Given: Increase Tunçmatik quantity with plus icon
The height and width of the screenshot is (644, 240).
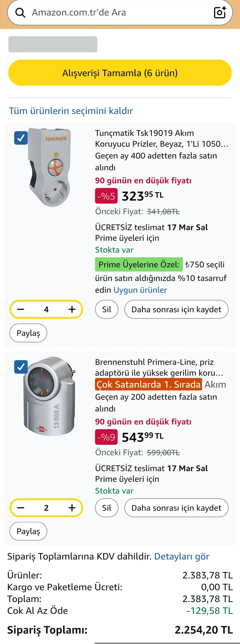Looking at the screenshot, I should point(72,309).
